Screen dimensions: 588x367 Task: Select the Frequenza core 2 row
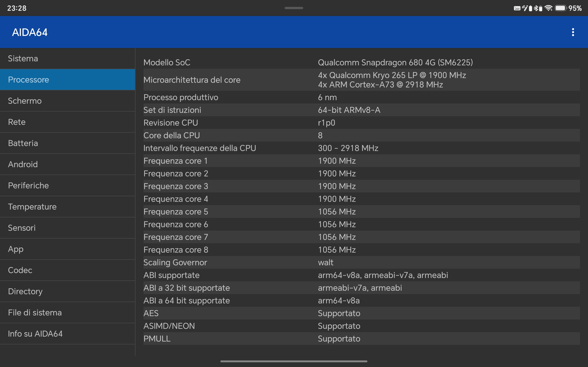click(361, 174)
